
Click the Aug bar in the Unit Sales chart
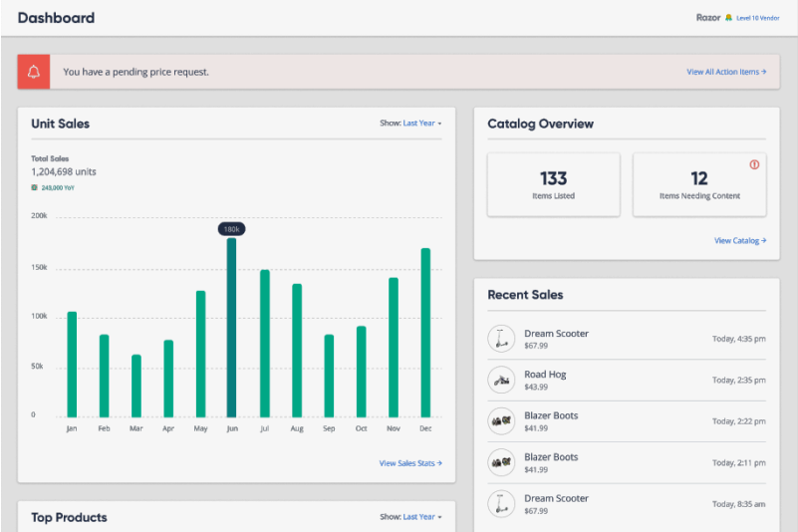pyautogui.click(x=297, y=351)
